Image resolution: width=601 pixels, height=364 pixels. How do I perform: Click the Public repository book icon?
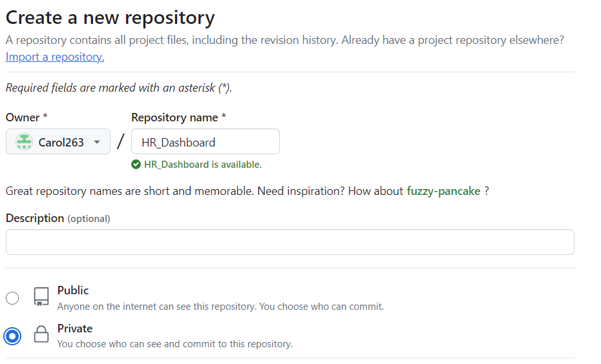pos(41,297)
